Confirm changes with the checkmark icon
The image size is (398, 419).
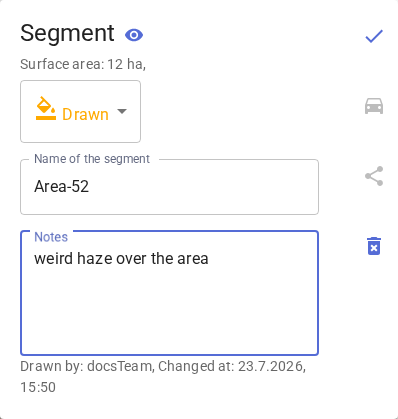click(x=374, y=36)
